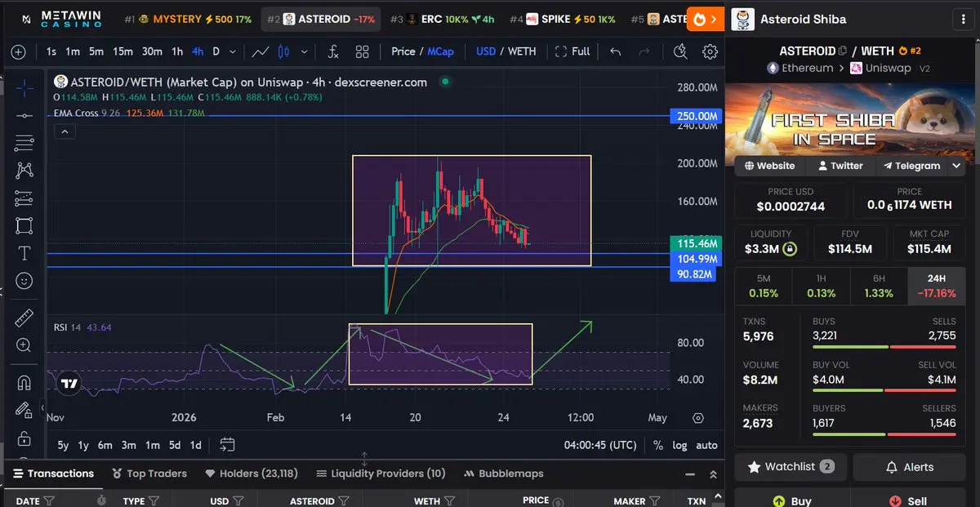Open Liquidity Providers (10) tab

[381, 474]
